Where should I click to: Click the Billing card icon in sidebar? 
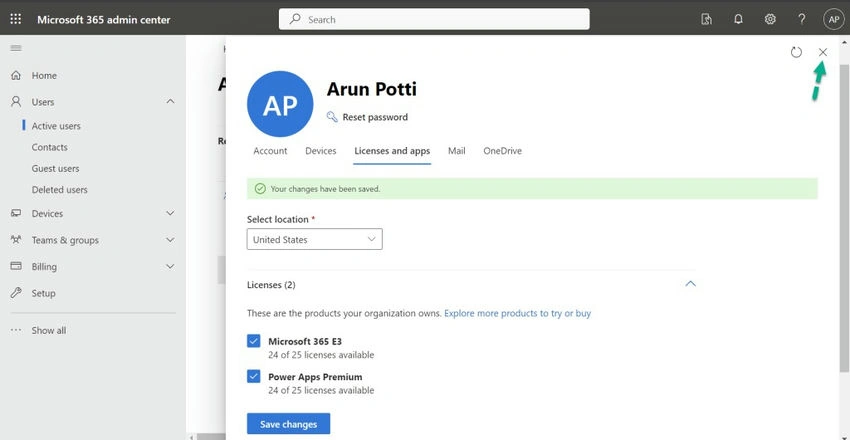pos(16,266)
